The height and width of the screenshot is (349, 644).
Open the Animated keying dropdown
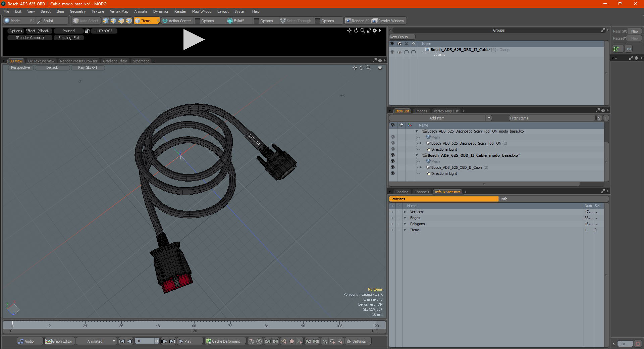point(97,341)
